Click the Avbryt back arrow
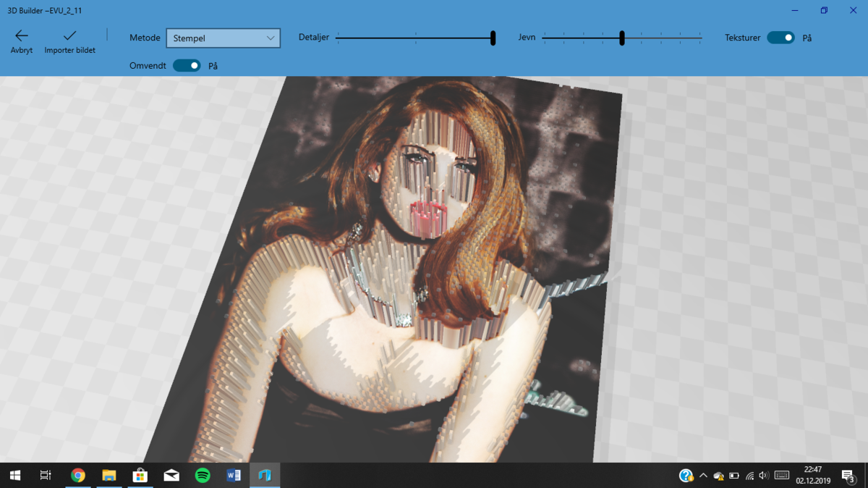The width and height of the screenshot is (868, 488). pos(22,35)
